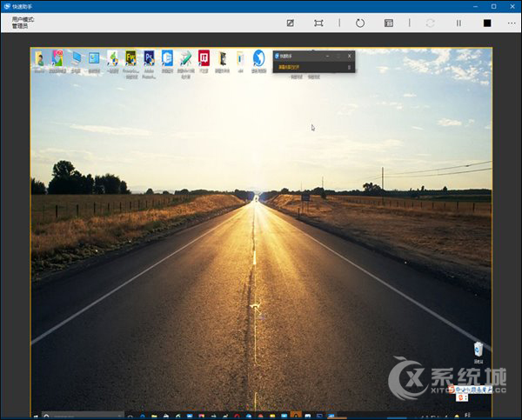Select the fit-to-screen size icon
The height and width of the screenshot is (420, 522).
coord(318,23)
